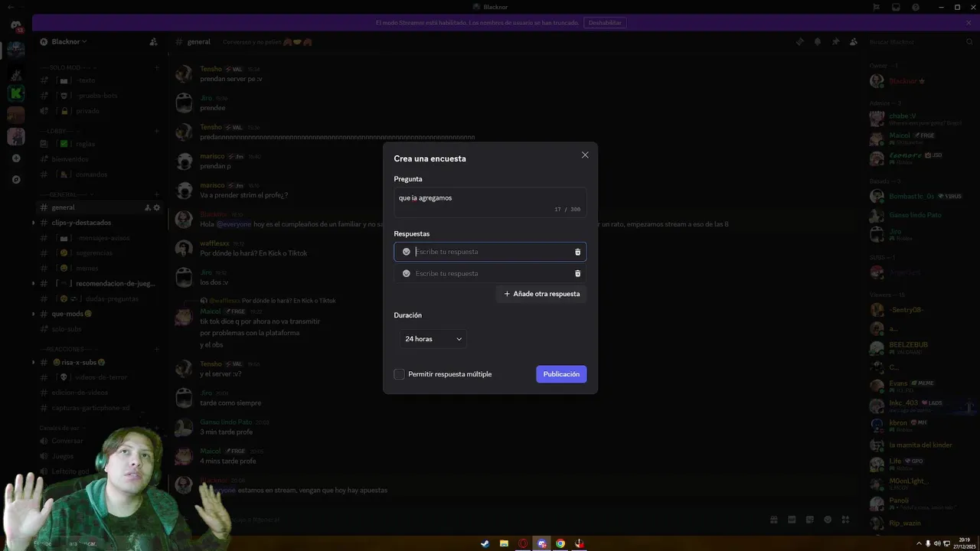Open emoji picker for second answer
980x551 pixels.
coord(407,273)
